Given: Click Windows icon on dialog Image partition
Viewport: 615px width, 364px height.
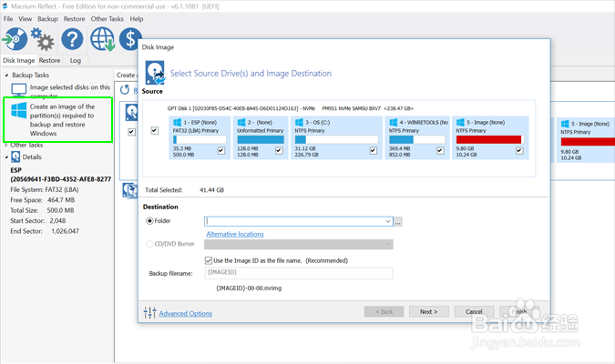Looking at the screenshot, I should [x=460, y=122].
